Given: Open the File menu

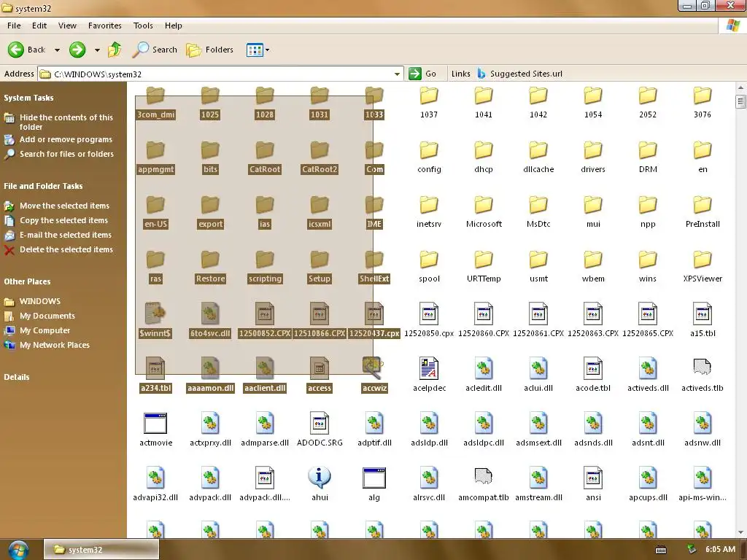Looking at the screenshot, I should coord(14,26).
